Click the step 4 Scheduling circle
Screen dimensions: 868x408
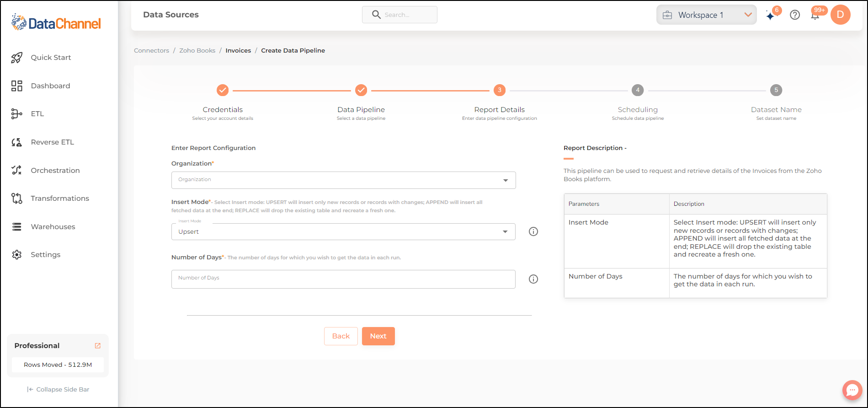click(638, 90)
